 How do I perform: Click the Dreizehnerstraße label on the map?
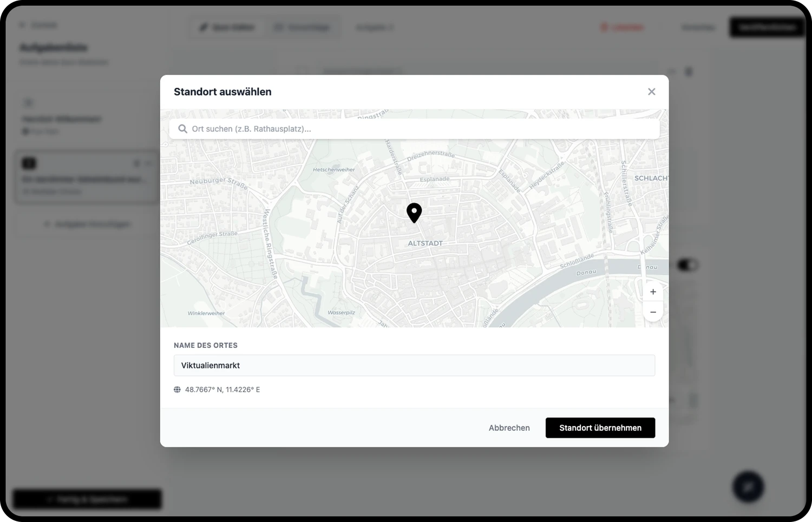431,155
